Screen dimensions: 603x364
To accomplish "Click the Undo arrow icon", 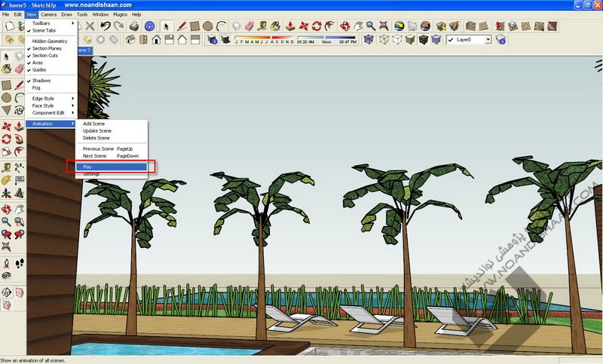I will (106, 26).
